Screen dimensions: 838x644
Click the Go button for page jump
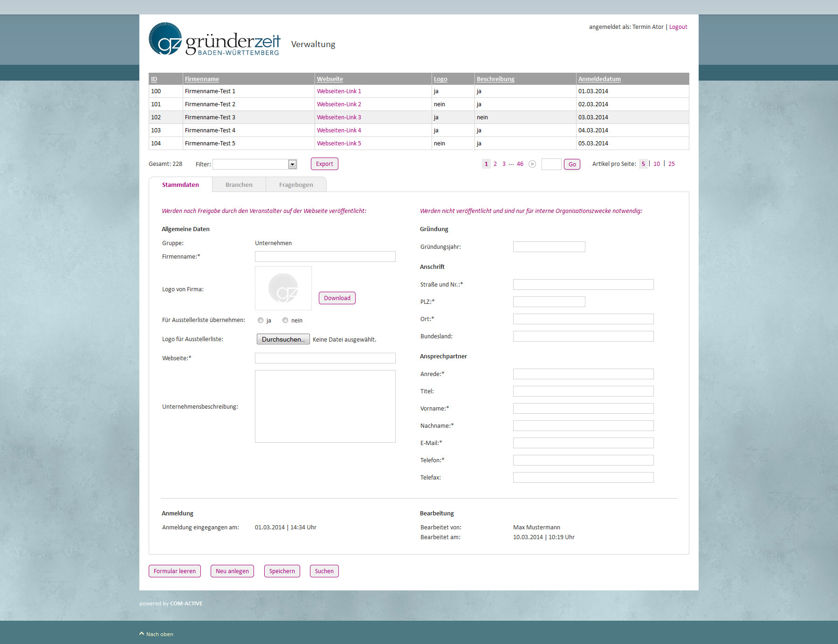pyautogui.click(x=572, y=164)
